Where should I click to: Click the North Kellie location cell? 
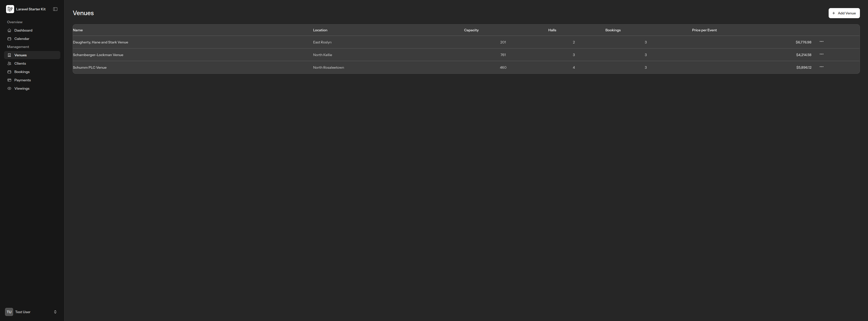(322, 55)
